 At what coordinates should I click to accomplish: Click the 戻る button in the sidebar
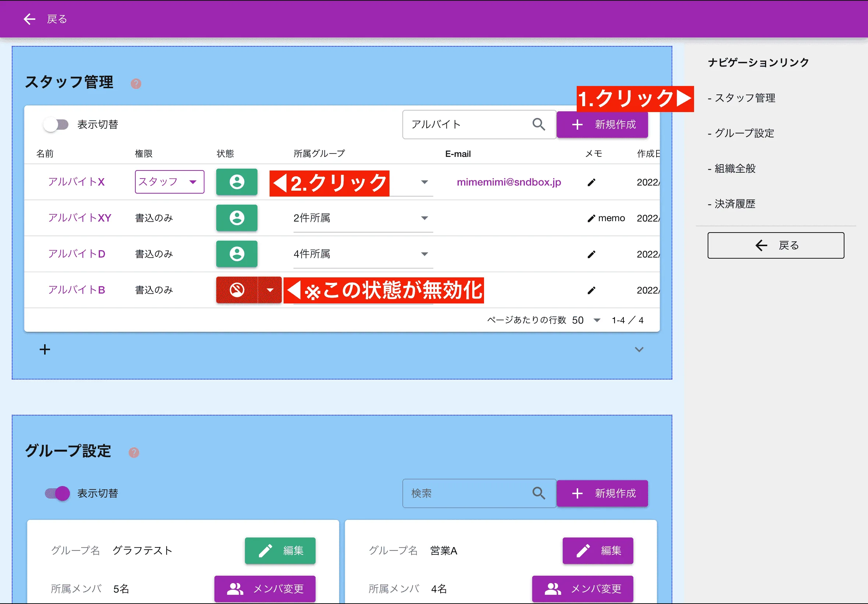(x=775, y=245)
